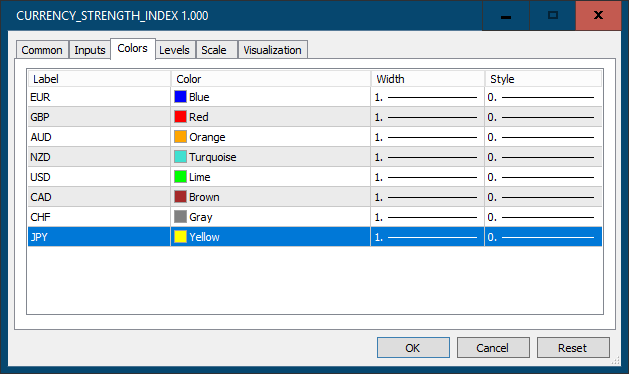Reset settings with the Reset button
629x374 pixels.
573,348
